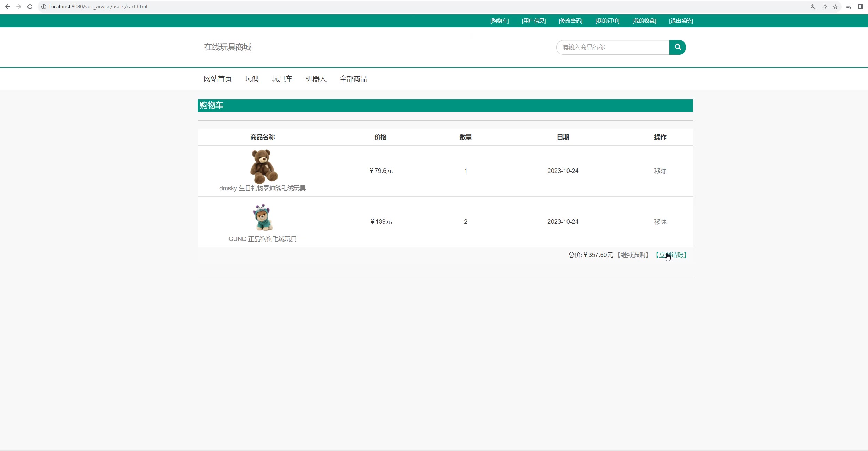
Task: Open 玩偶 category in navigation
Action: (251, 79)
